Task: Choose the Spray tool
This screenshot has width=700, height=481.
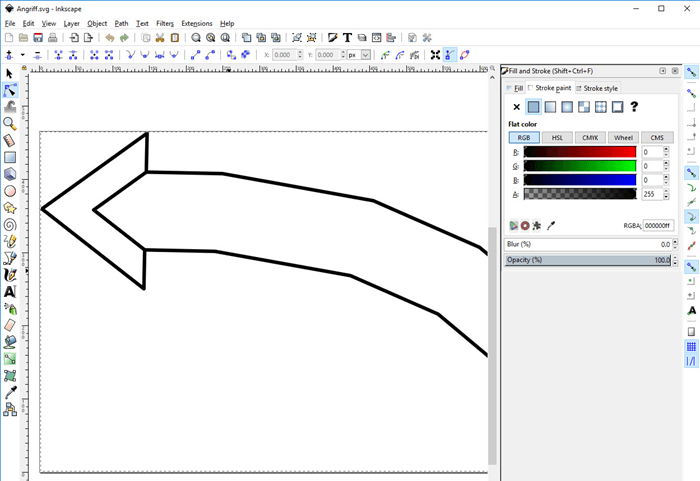Action: tap(10, 309)
